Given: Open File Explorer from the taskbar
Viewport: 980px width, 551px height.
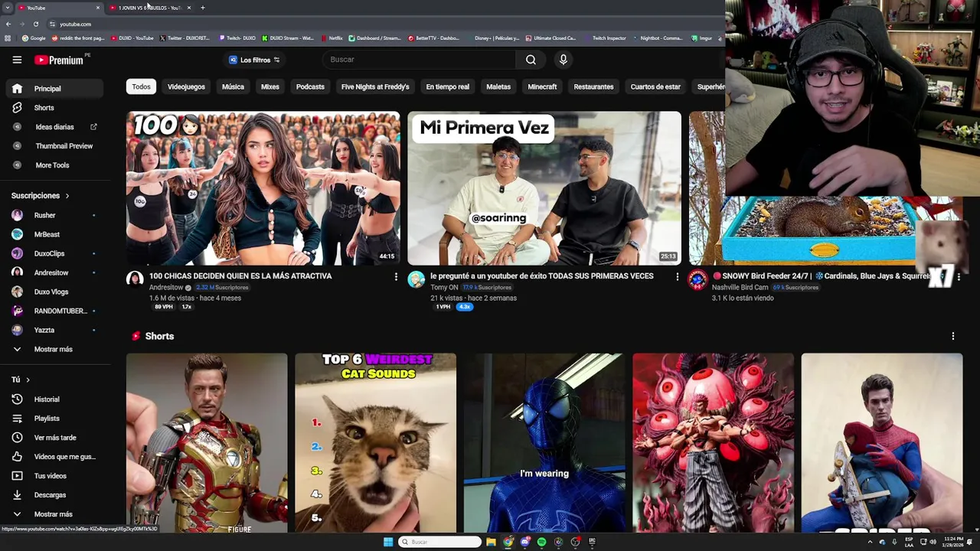Looking at the screenshot, I should (491, 542).
